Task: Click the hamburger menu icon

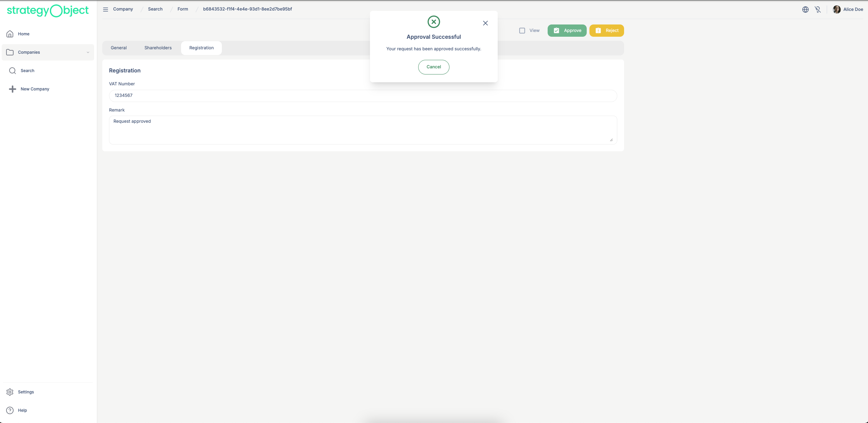Action: tap(106, 9)
